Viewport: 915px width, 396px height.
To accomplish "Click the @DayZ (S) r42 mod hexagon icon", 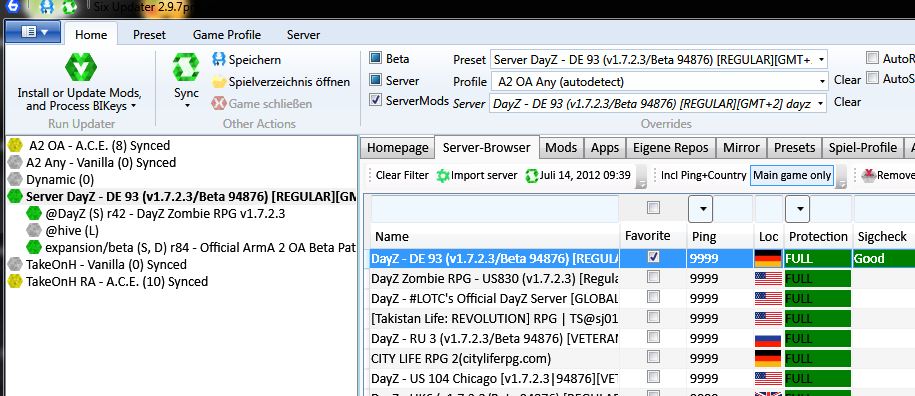I will coord(34,213).
